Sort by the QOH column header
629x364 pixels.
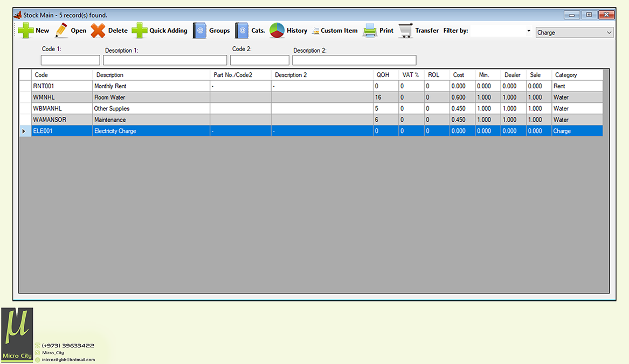coord(386,75)
